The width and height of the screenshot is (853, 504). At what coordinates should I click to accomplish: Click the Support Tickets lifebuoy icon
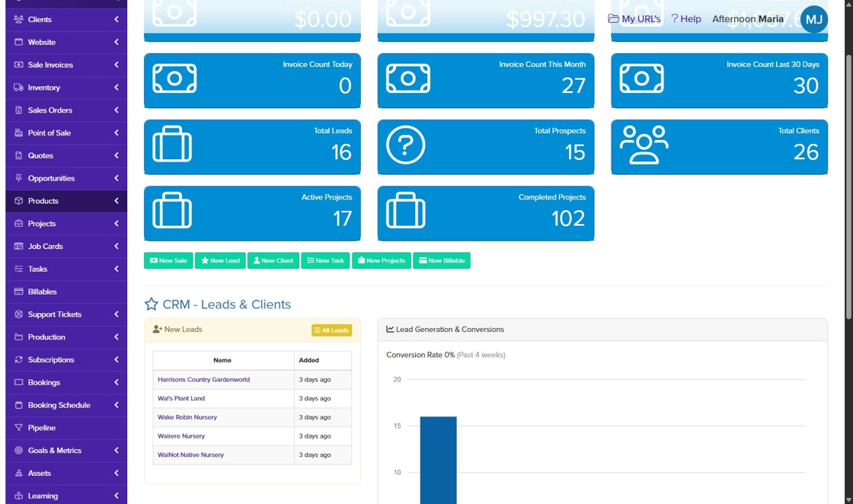(18, 314)
